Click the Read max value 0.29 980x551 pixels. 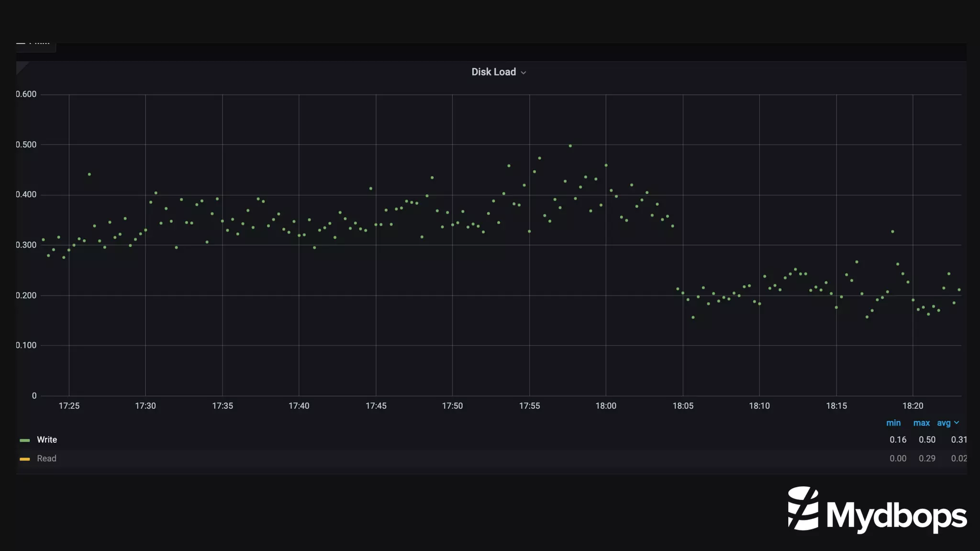927,458
